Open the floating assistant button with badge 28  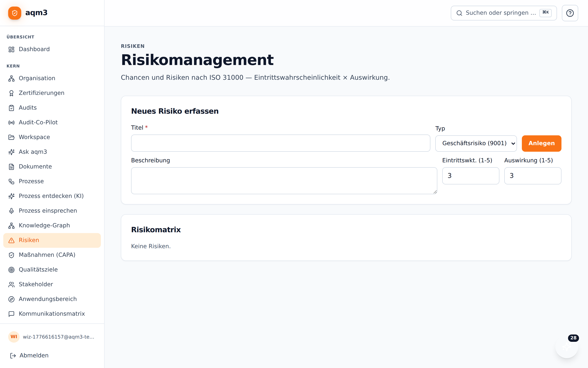(x=567, y=347)
